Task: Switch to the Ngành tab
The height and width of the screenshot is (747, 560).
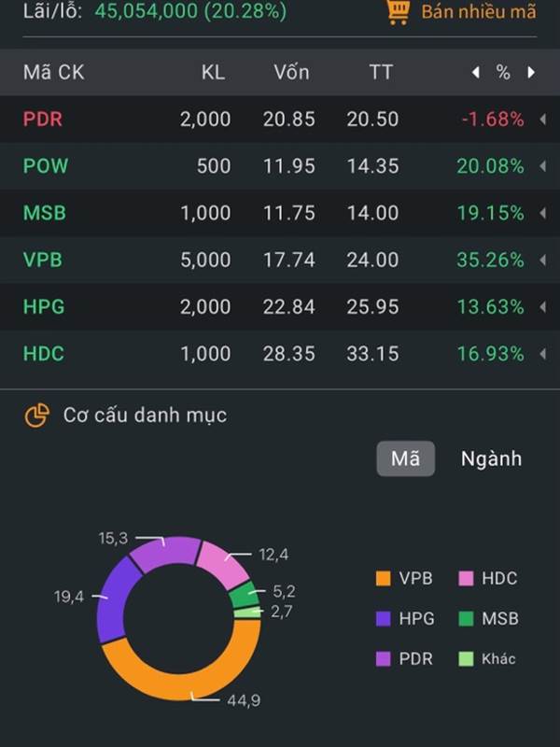Action: pyautogui.click(x=491, y=458)
